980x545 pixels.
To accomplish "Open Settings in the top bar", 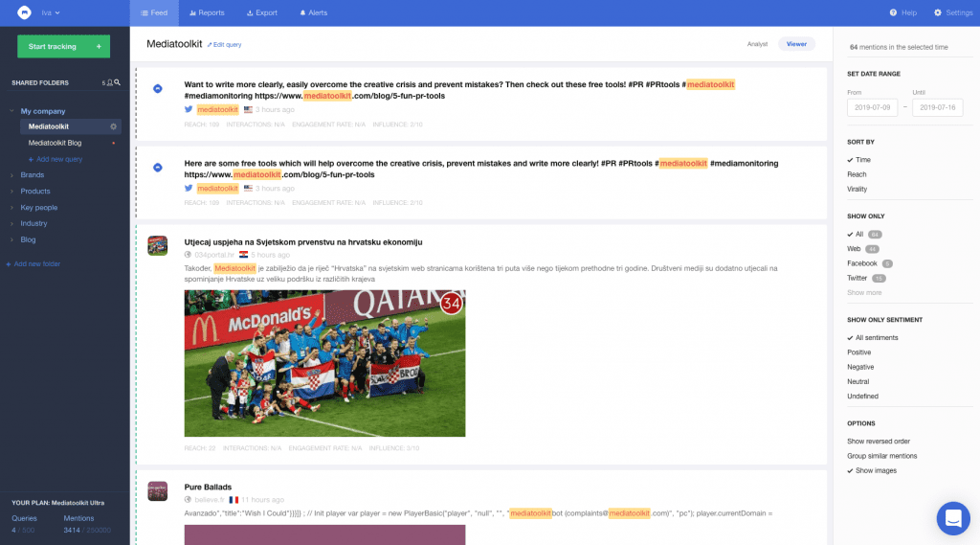I will [953, 12].
